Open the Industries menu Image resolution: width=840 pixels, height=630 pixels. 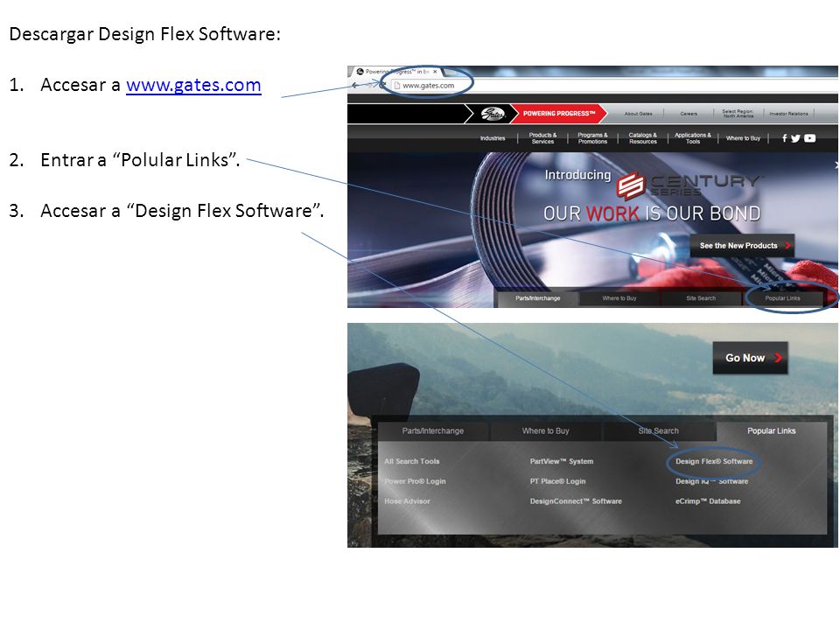click(x=493, y=138)
